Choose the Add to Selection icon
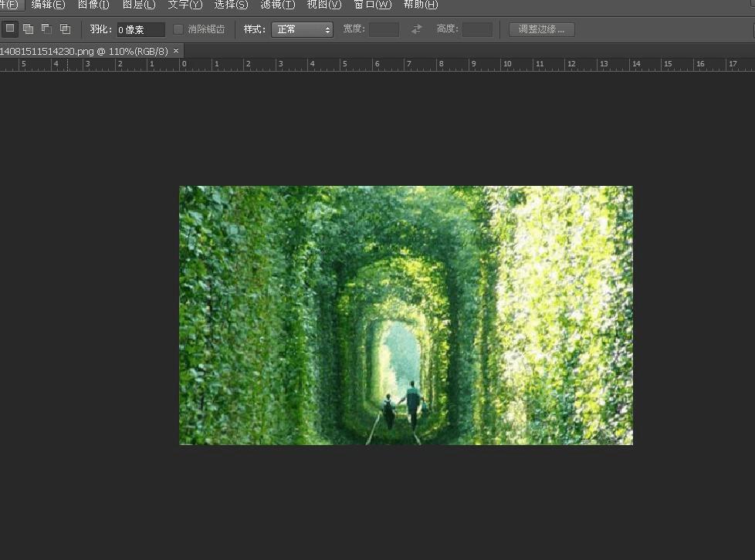The width and height of the screenshot is (755, 560). click(x=29, y=29)
